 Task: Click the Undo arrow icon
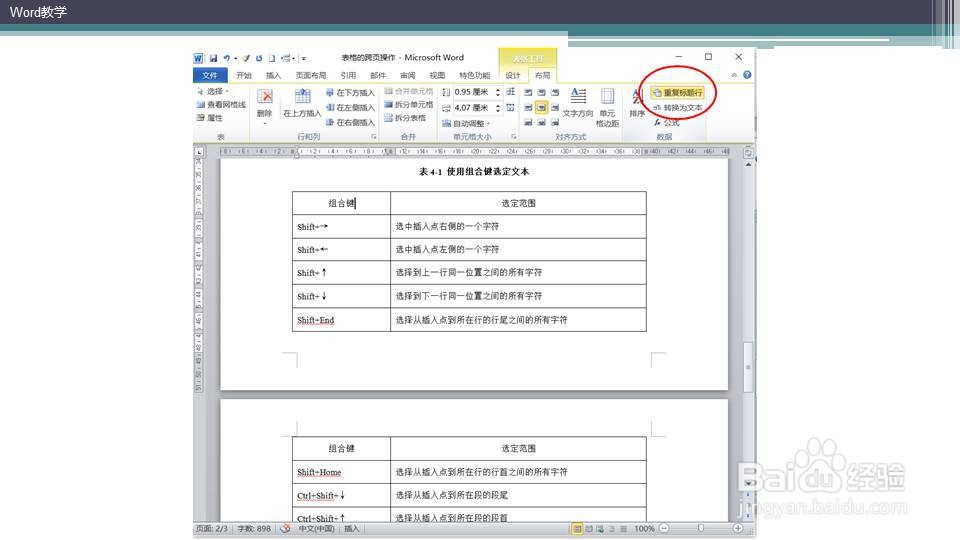pos(227,58)
